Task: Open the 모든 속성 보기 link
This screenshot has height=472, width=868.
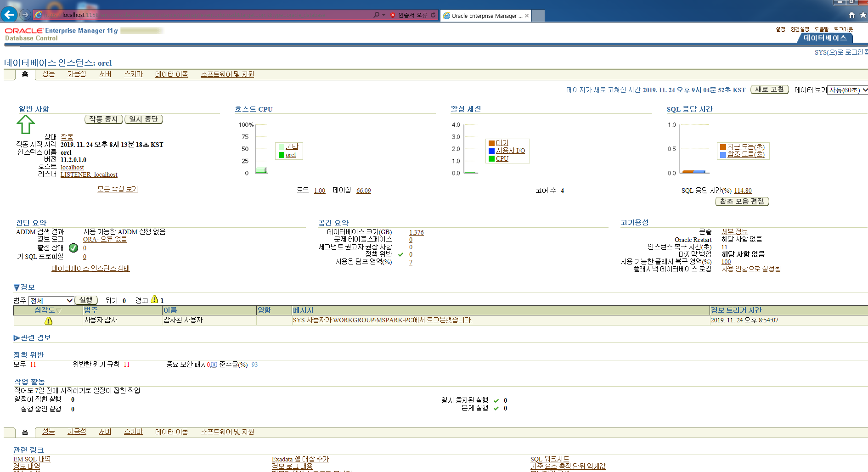Action: tap(118, 189)
